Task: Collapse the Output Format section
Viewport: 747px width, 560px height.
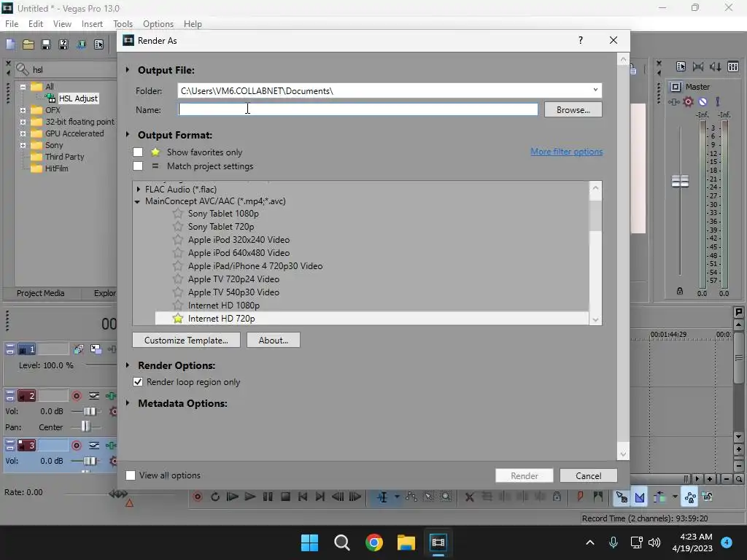Action: (x=128, y=135)
